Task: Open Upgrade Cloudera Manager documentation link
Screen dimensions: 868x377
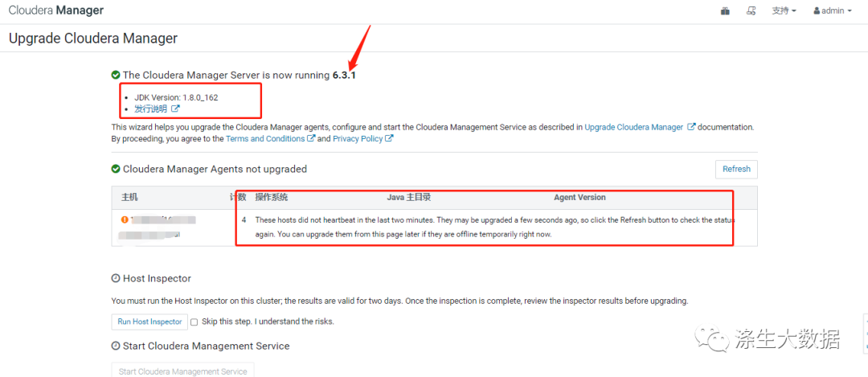Action: click(634, 127)
